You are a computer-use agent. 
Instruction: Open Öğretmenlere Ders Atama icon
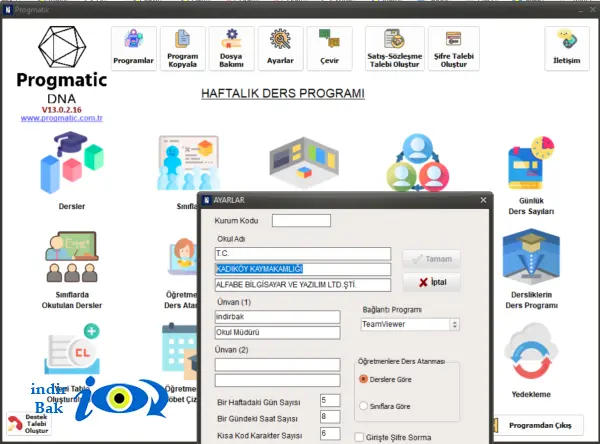183,257
